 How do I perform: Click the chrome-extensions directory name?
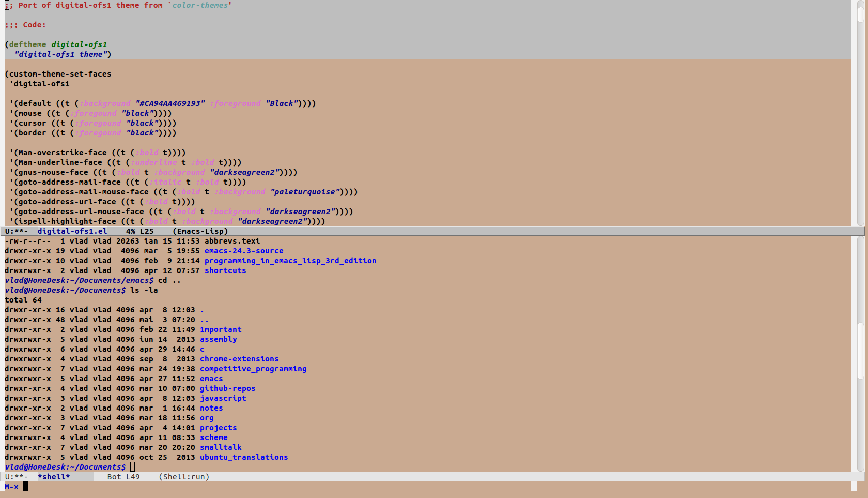tap(239, 359)
